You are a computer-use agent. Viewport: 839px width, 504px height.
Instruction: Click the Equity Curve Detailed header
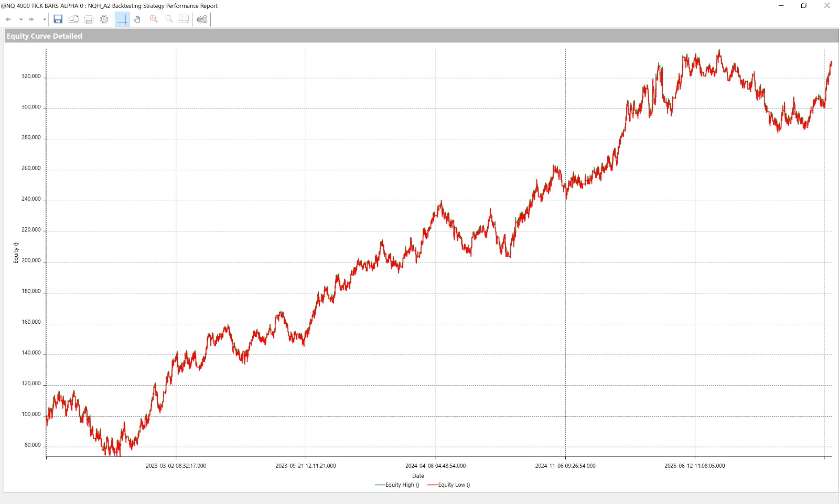pyautogui.click(x=45, y=36)
